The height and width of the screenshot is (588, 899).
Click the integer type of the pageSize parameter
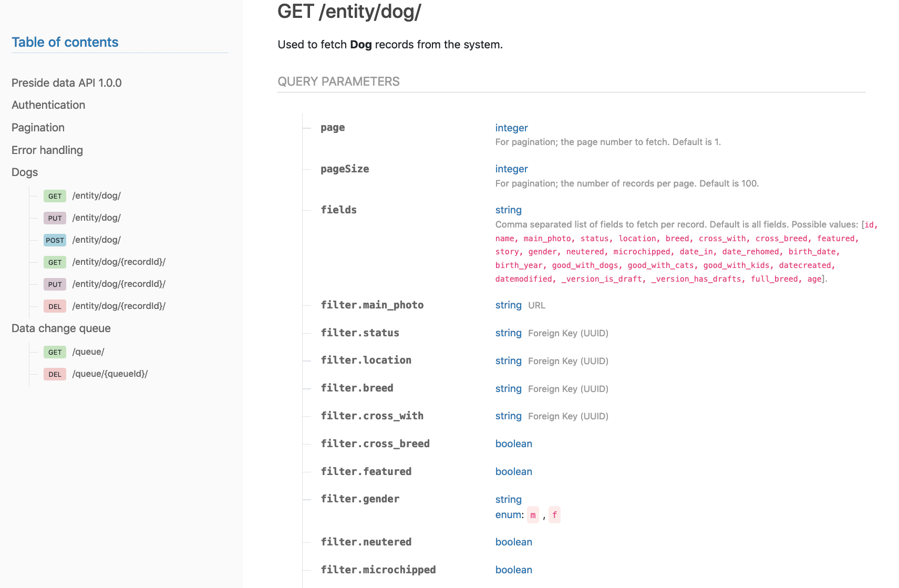point(511,169)
